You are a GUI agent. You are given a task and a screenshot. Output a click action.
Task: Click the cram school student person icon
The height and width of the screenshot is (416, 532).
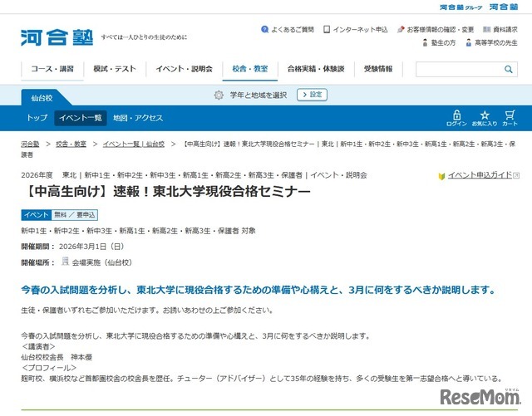tap(425, 42)
